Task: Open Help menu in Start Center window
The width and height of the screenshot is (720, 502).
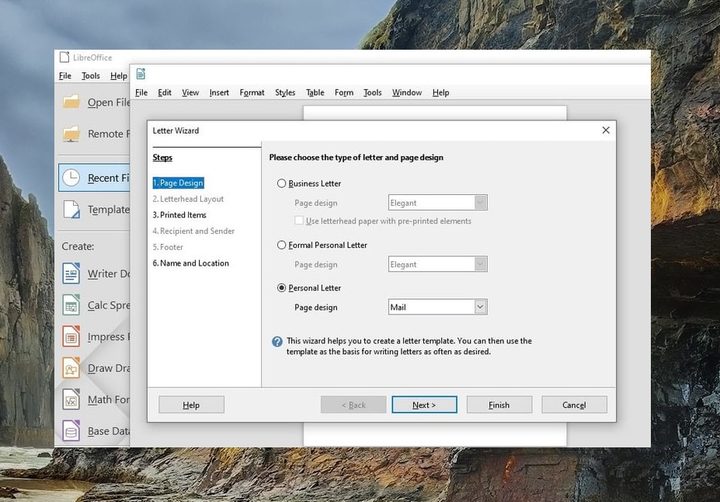Action: [118, 76]
